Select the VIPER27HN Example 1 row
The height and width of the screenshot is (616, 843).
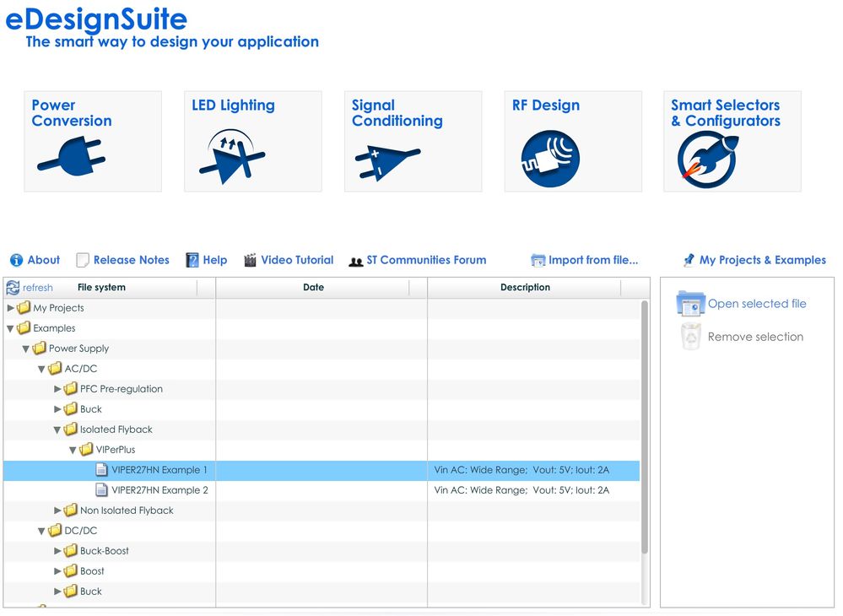(322, 470)
